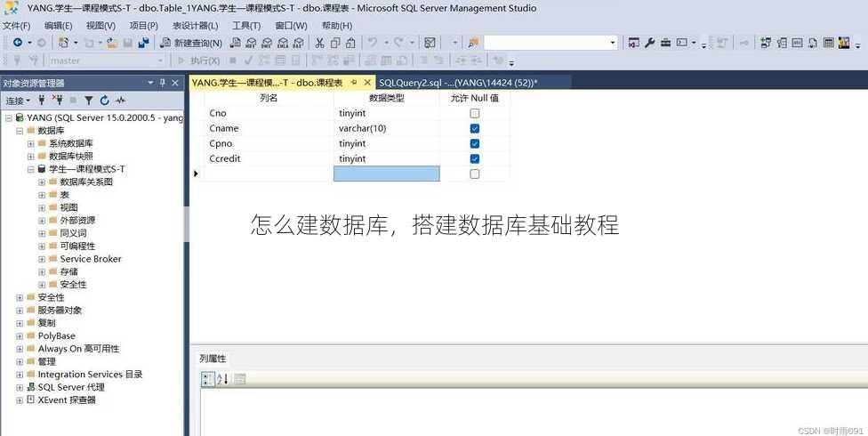This screenshot has width=868, height=436.
Task: Click the Database Engine Query icon after 新建查询
Action: (x=236, y=43)
